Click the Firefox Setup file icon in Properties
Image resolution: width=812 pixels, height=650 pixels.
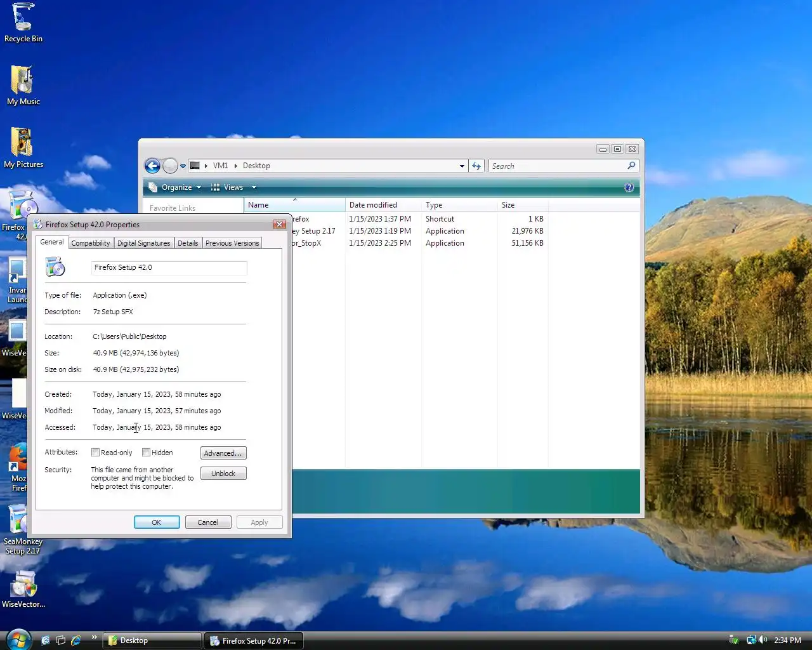click(55, 267)
